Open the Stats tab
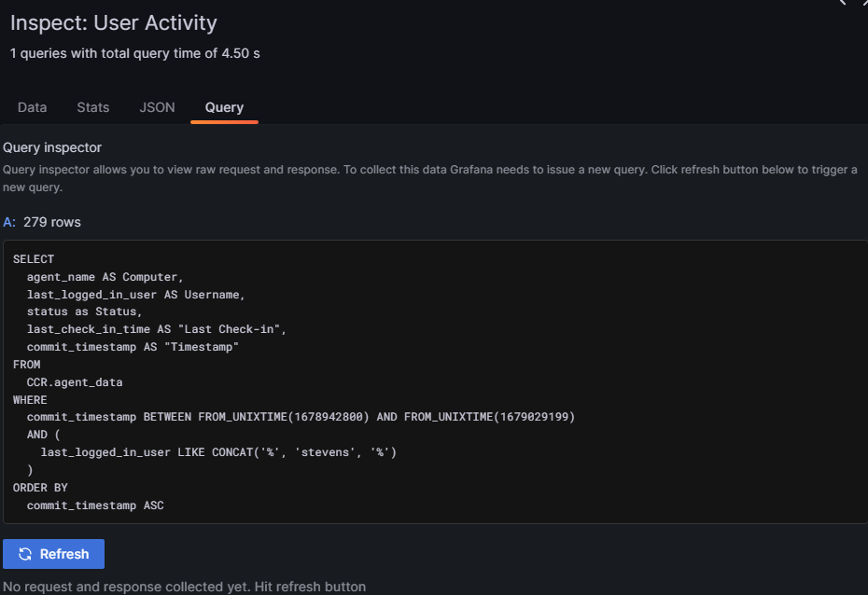 pos(92,107)
